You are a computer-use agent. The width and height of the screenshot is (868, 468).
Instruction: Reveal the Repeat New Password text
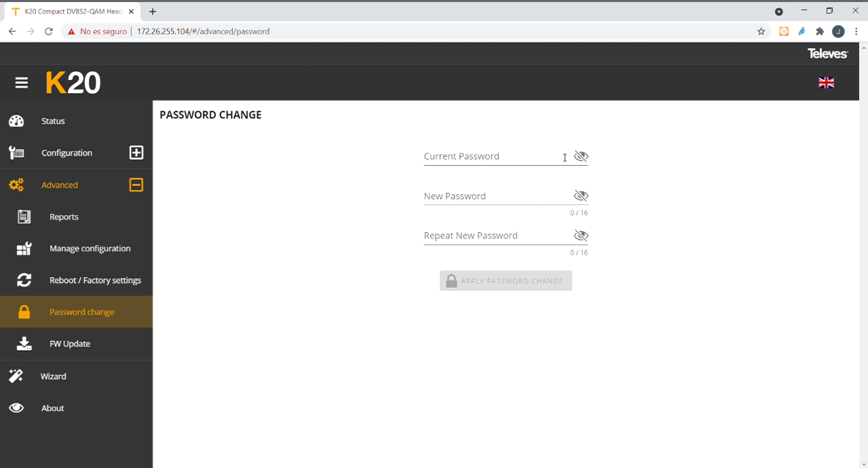(x=580, y=236)
